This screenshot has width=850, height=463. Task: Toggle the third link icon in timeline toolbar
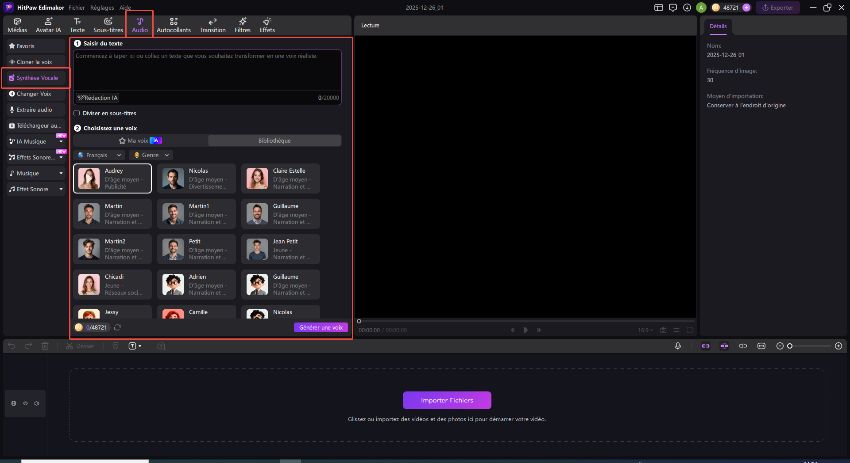tap(743, 346)
